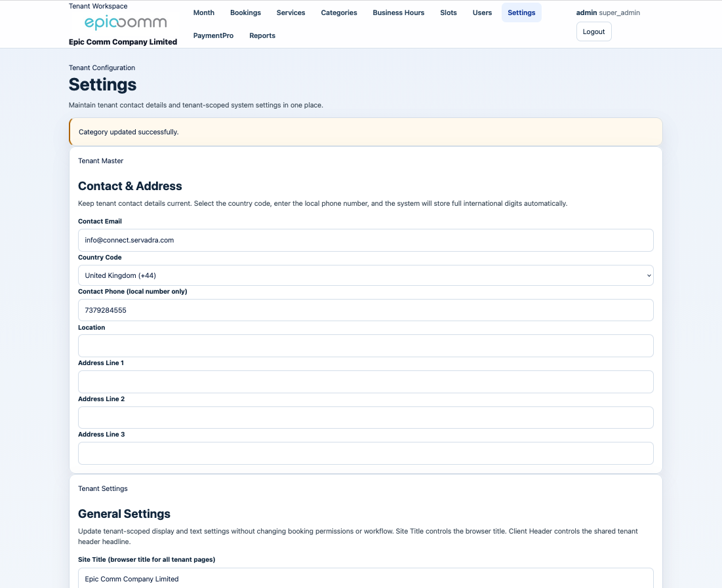Navigate to Categories
The width and height of the screenshot is (722, 588).
(339, 12)
